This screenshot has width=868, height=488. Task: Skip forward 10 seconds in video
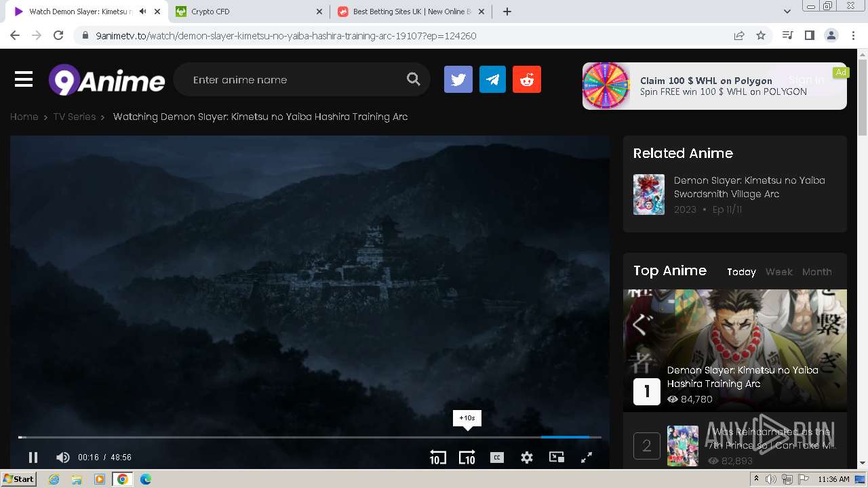[x=467, y=457]
